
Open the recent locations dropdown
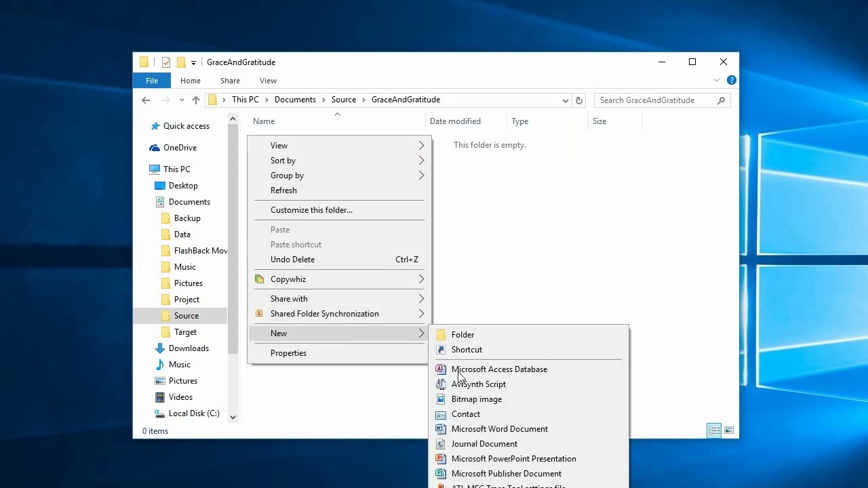[x=182, y=100]
